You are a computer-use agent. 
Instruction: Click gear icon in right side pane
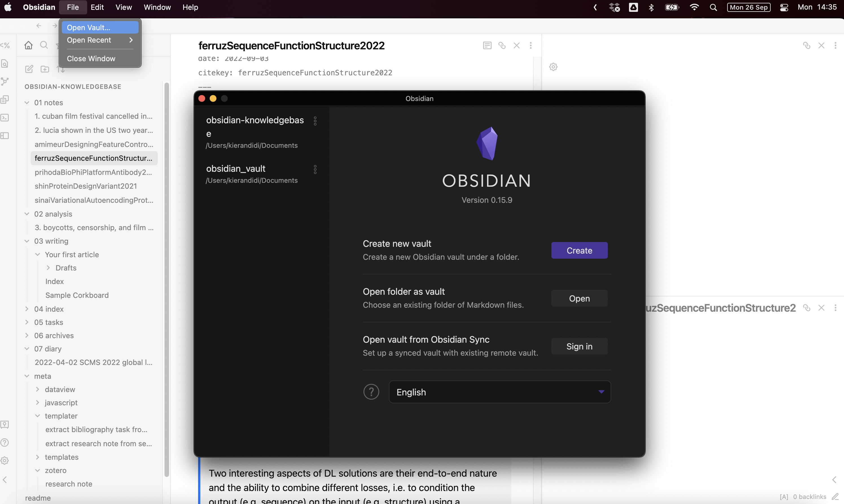(x=553, y=67)
